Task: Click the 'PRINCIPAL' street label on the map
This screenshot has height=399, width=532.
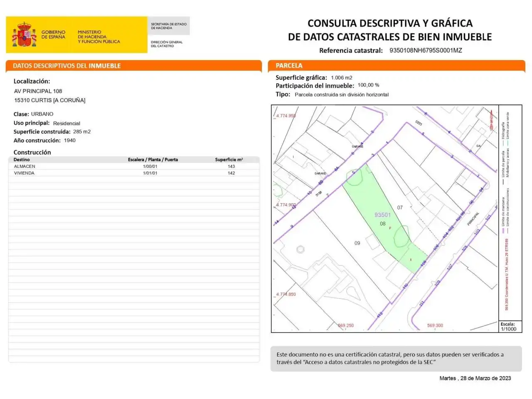Action: (x=473, y=219)
